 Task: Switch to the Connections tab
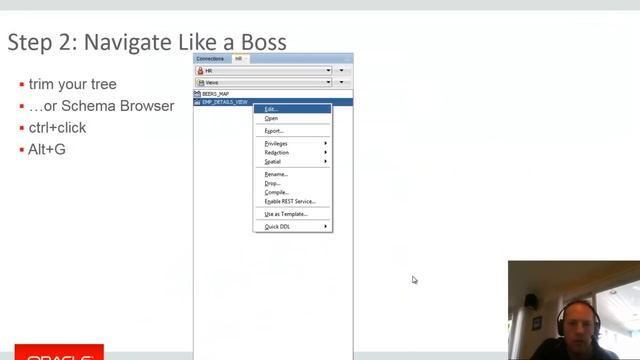(211, 59)
